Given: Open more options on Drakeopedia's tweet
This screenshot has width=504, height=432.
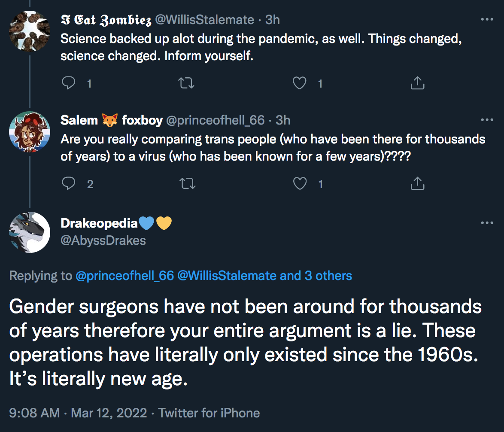Looking at the screenshot, I should coord(487,223).
